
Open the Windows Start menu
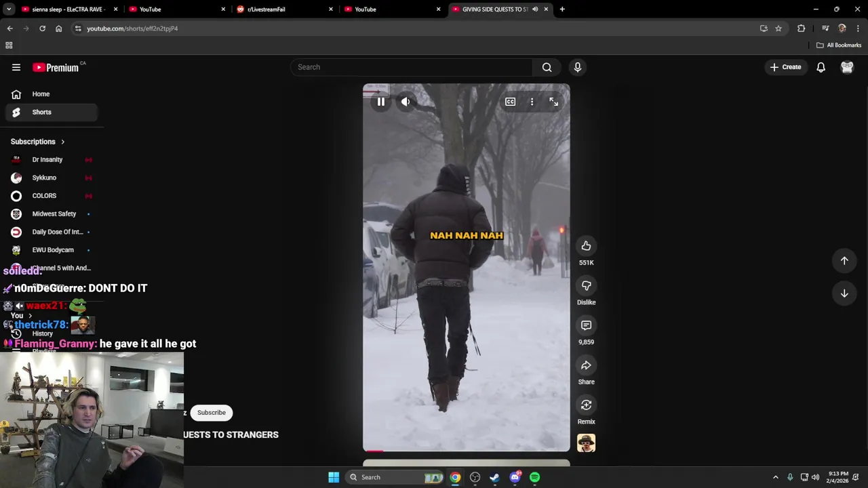pos(334,477)
